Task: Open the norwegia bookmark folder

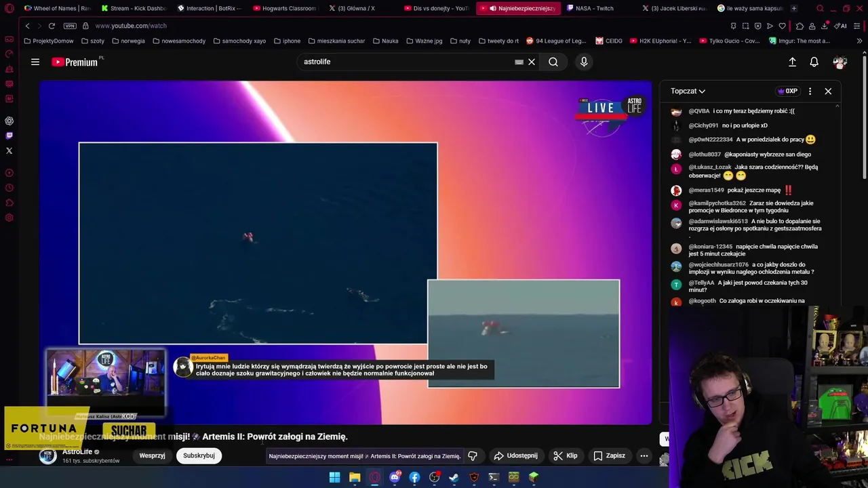Action: [128, 41]
